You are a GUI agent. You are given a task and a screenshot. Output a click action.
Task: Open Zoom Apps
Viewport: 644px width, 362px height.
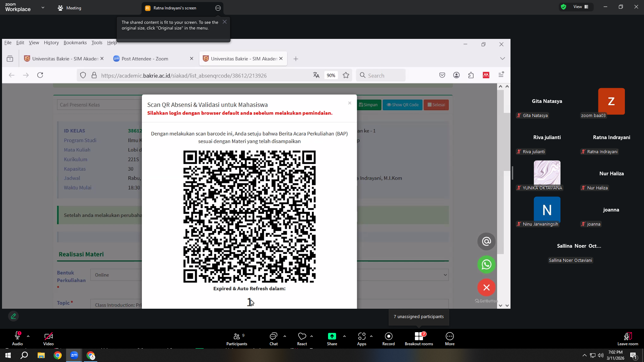pos(362,339)
